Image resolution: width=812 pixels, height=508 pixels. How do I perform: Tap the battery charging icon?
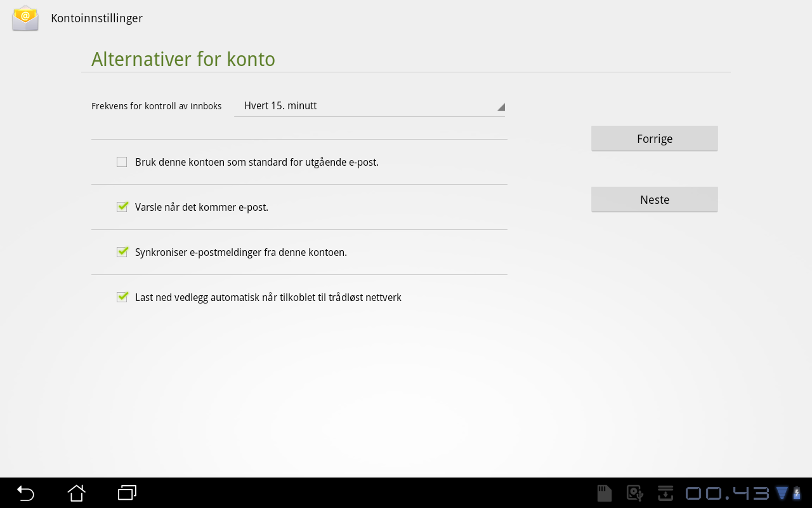click(797, 493)
